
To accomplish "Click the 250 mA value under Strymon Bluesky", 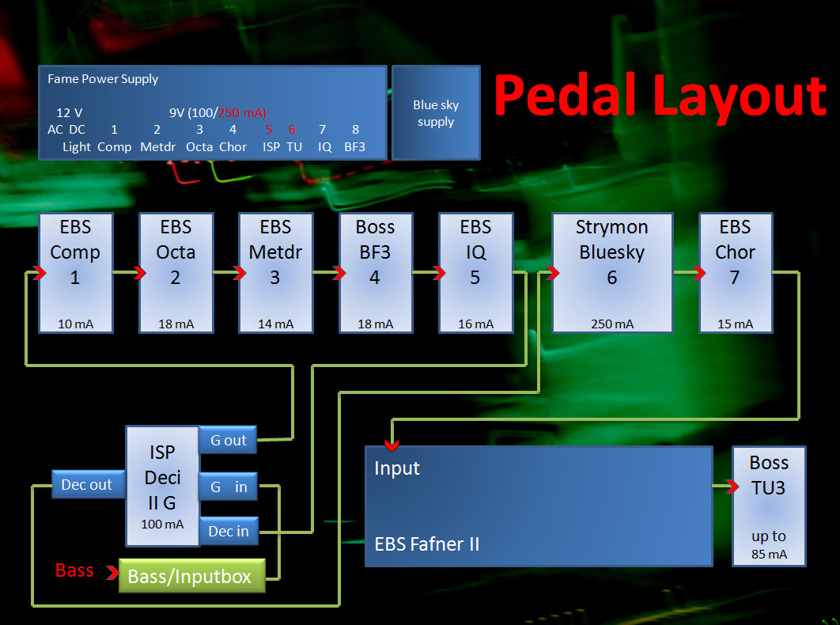I will 612,324.
